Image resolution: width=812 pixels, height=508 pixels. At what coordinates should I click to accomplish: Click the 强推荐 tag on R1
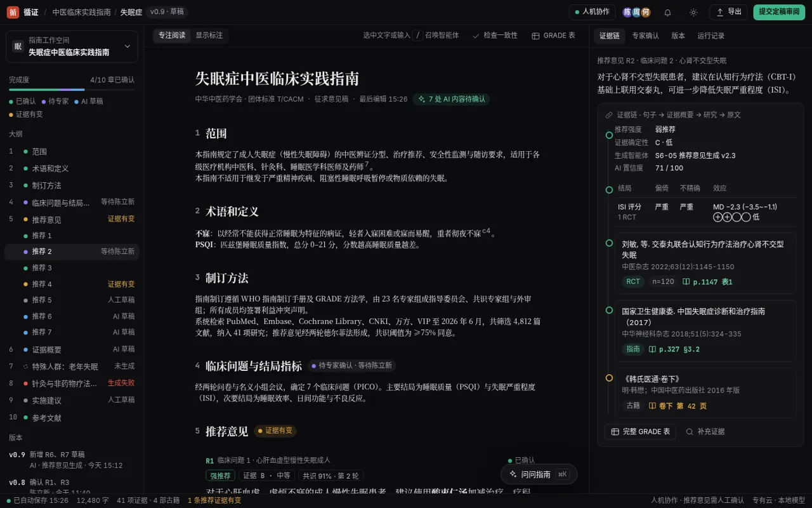pos(220,476)
